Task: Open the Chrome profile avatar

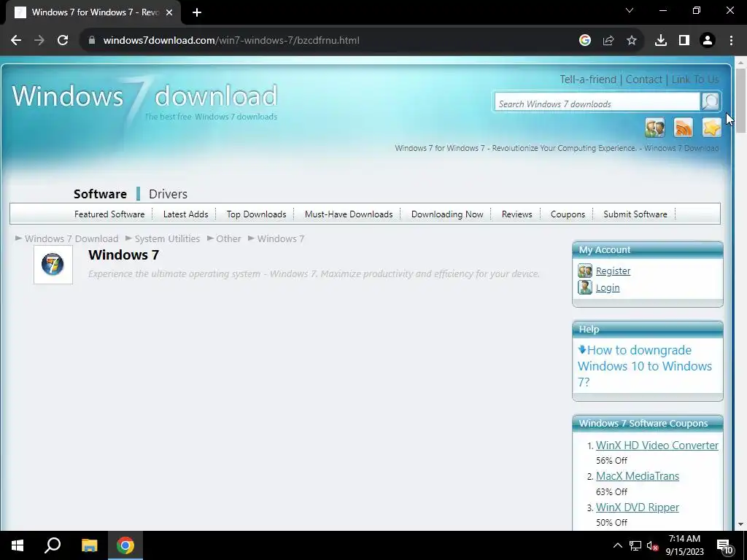Action: (708, 41)
